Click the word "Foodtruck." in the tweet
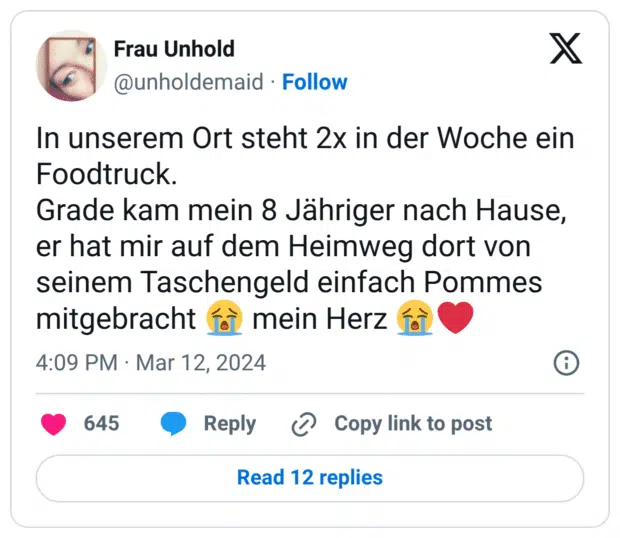 [106, 174]
